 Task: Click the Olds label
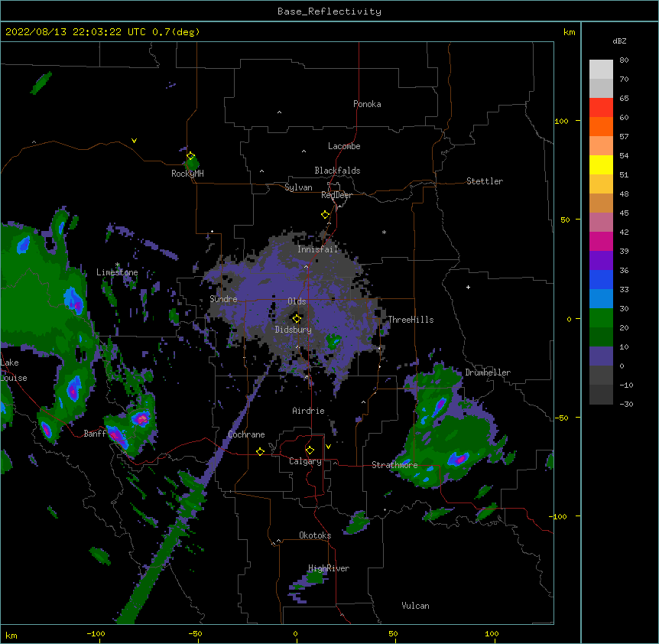[x=297, y=301]
